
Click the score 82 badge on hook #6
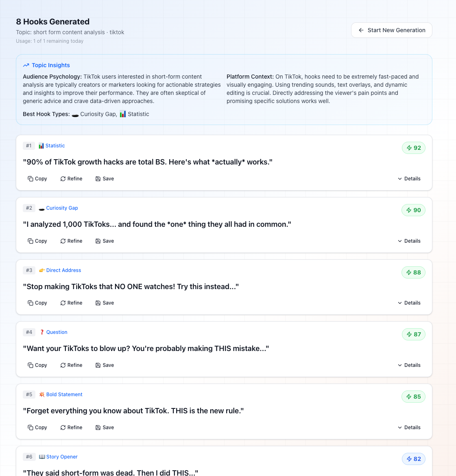tap(414, 459)
